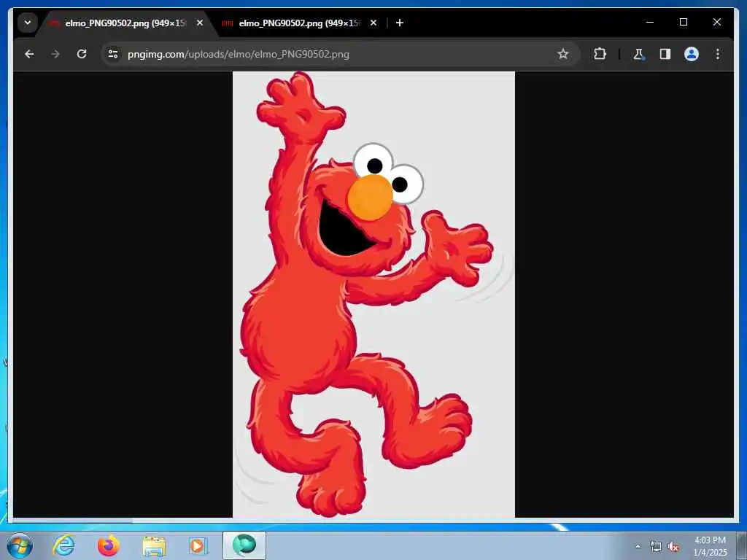
Task: Open the profile avatar menu
Action: (692, 54)
